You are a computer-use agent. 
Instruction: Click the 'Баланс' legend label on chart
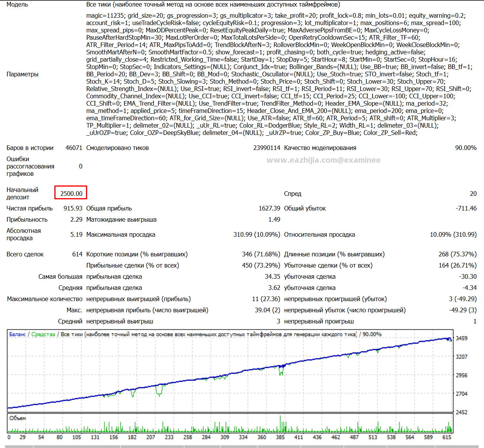(x=17, y=334)
